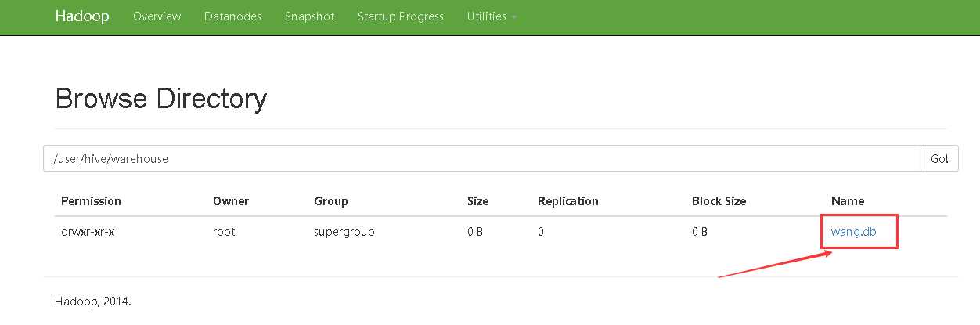Focus the /user/hive/warehouse path field

[x=481, y=158]
